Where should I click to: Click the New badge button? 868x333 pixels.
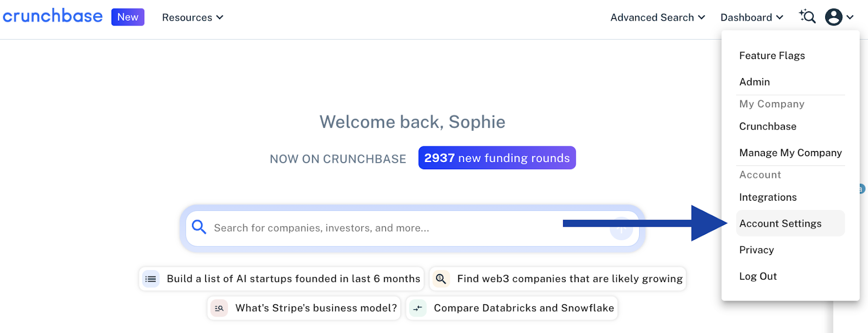click(x=128, y=17)
